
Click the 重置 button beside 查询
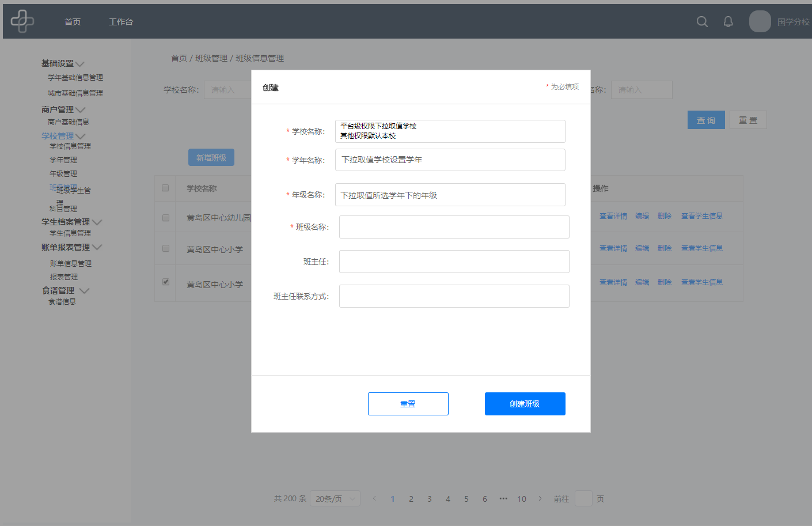point(748,120)
